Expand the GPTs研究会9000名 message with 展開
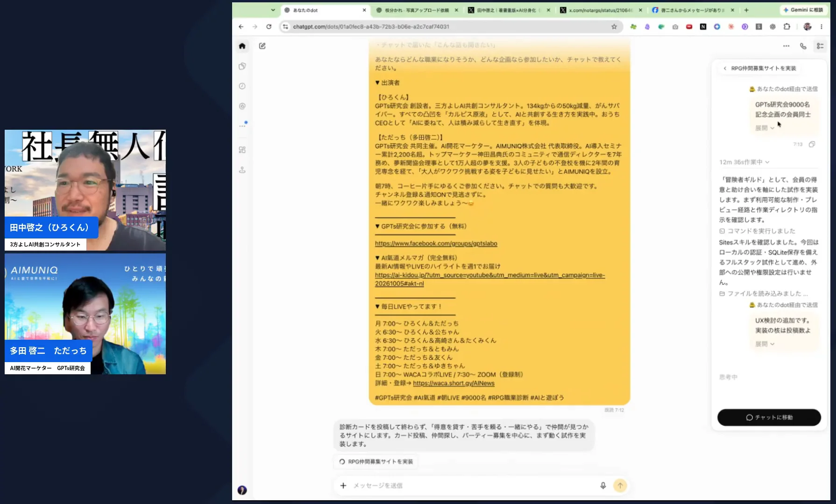The height and width of the screenshot is (504, 836). point(765,128)
